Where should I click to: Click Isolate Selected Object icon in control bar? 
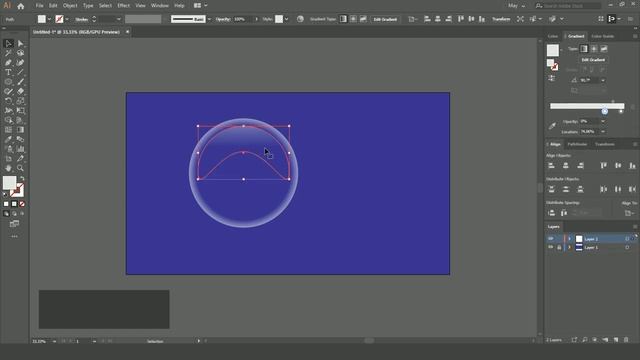[520, 19]
